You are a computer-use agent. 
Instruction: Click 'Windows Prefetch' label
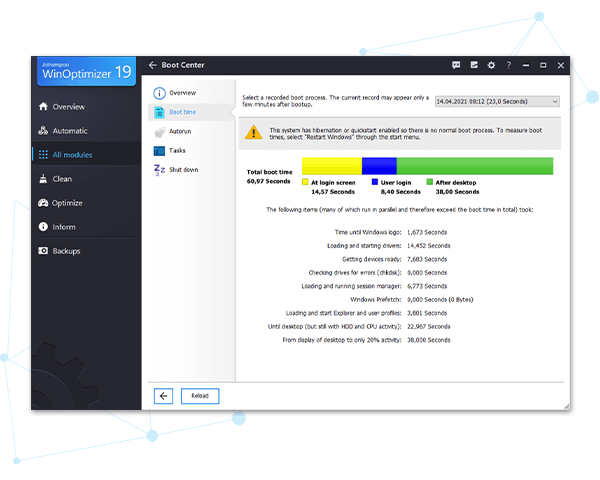(x=376, y=300)
